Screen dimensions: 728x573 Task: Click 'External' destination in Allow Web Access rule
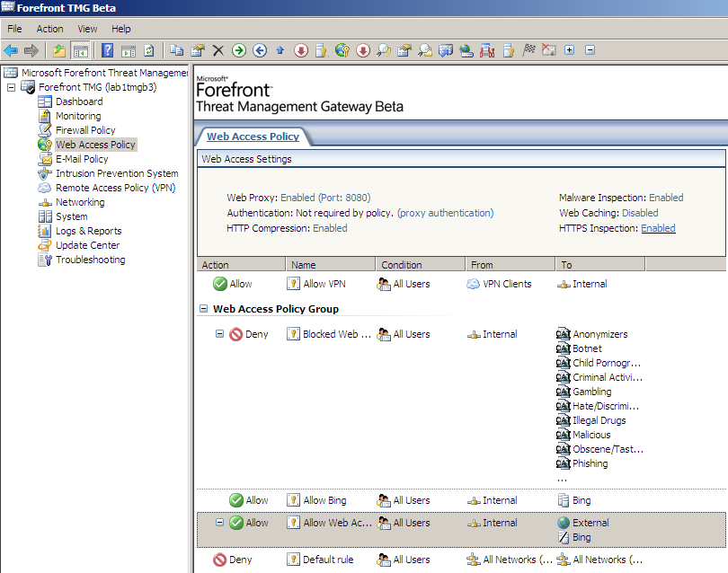[x=590, y=523]
